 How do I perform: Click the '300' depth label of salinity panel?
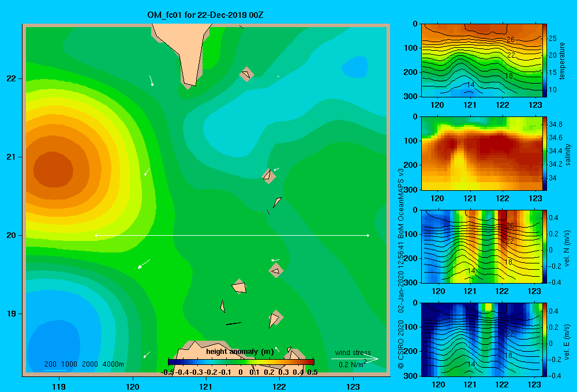tap(410, 190)
